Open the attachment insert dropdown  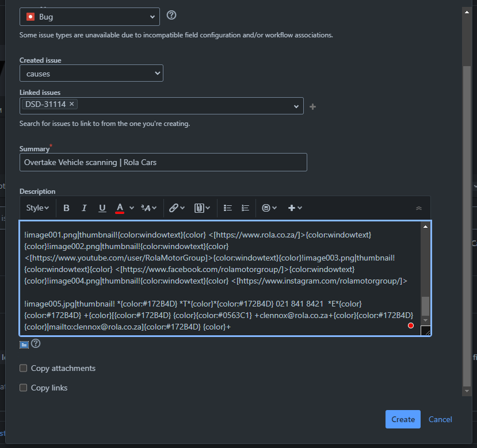pos(202,208)
